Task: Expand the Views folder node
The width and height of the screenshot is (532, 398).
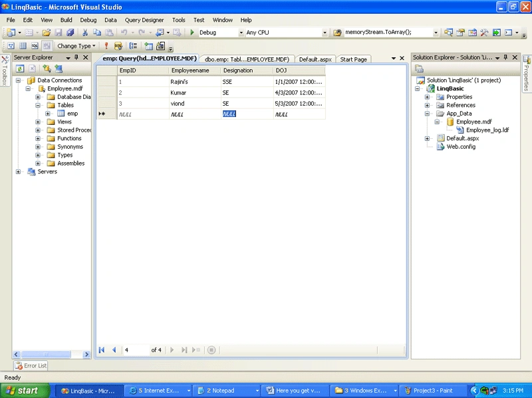Action: point(38,122)
